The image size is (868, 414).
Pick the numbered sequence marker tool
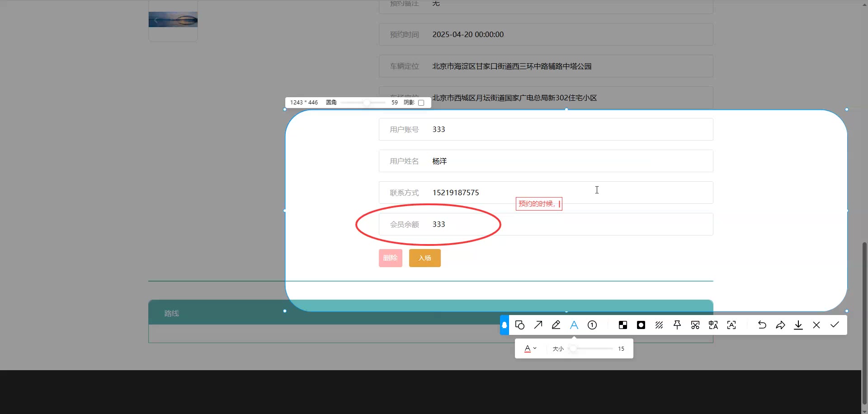pyautogui.click(x=592, y=325)
